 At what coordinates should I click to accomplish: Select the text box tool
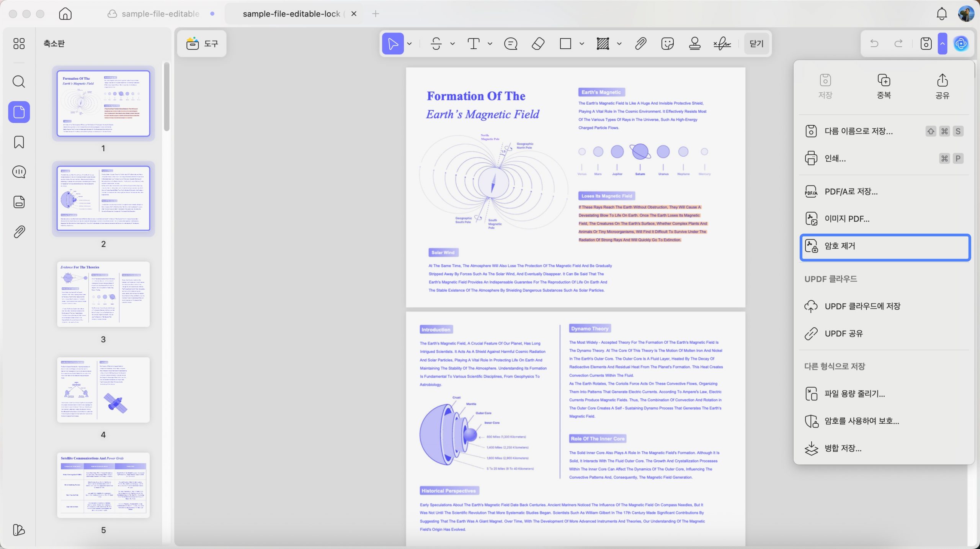coord(474,44)
